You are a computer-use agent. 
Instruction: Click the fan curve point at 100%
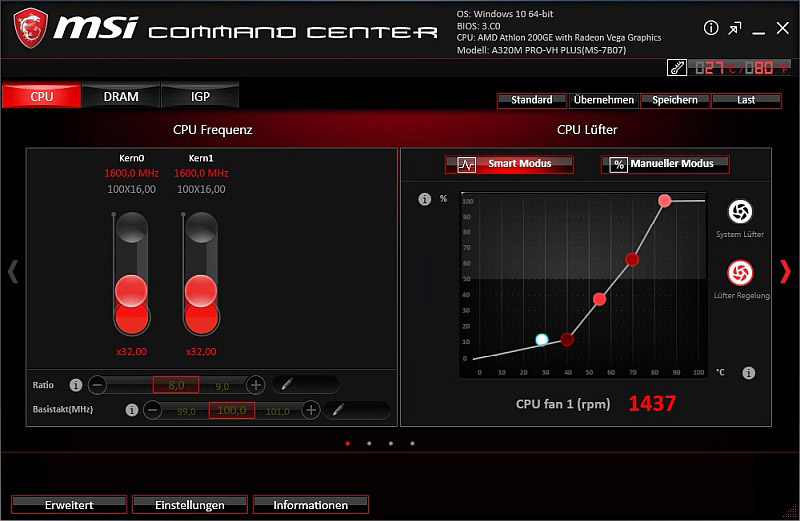pyautogui.click(x=664, y=201)
